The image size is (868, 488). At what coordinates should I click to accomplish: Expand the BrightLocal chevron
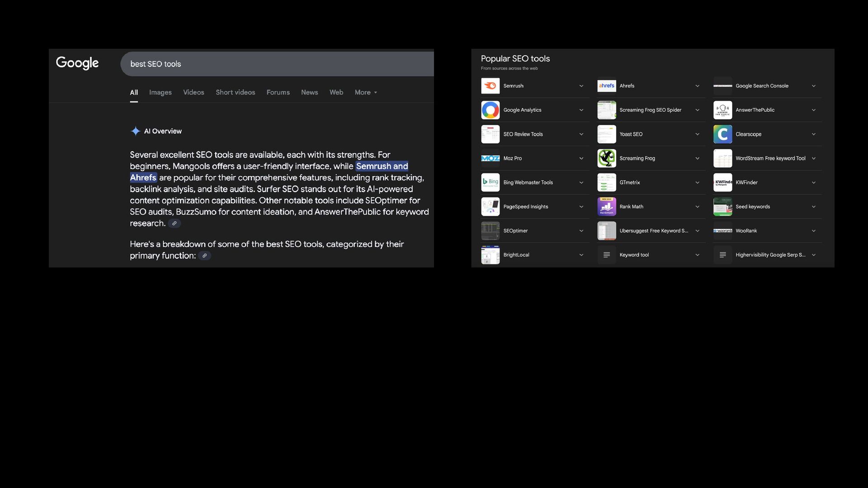click(x=581, y=255)
